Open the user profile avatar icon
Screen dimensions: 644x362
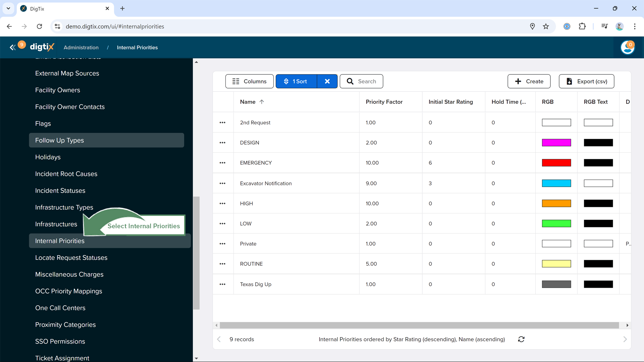627,48
